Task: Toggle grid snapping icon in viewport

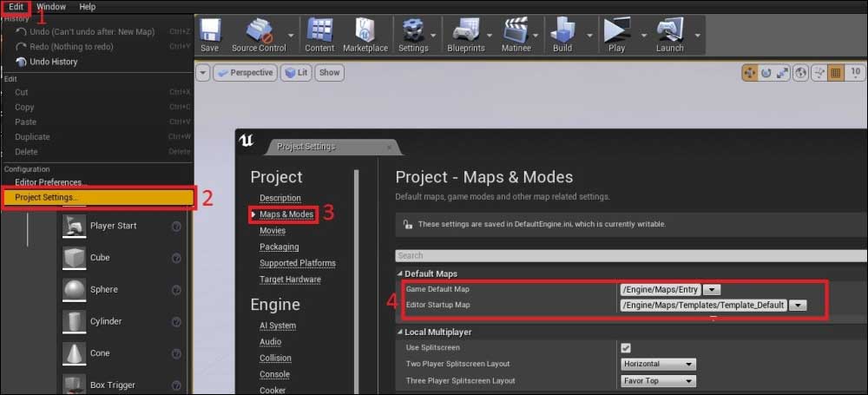Action: coord(836,73)
